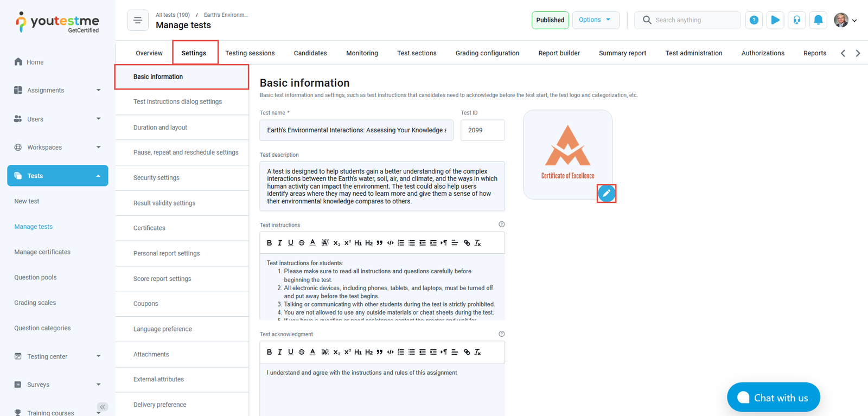Click into the Test name input field

pos(356,130)
